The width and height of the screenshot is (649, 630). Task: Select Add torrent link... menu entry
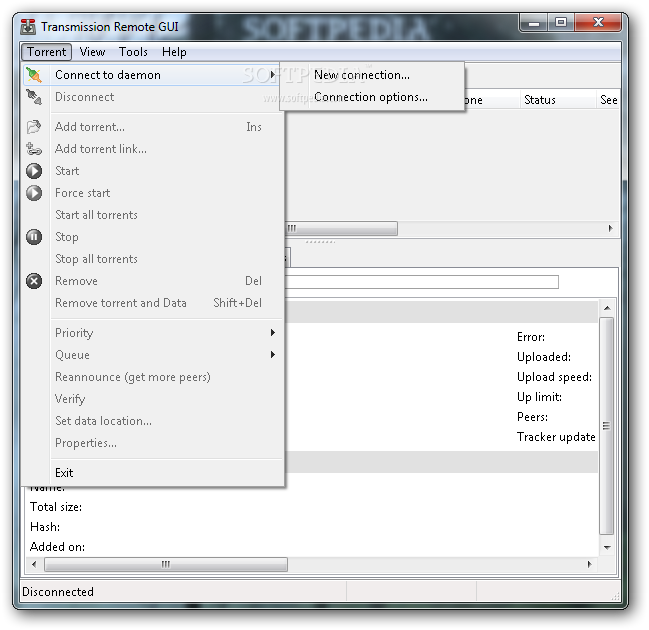tap(152, 149)
